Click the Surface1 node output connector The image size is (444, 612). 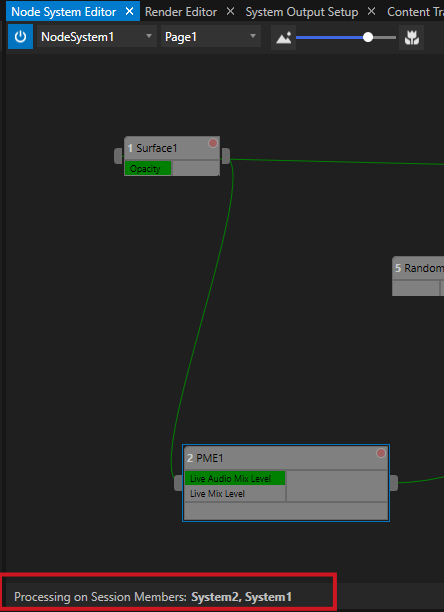[226, 156]
